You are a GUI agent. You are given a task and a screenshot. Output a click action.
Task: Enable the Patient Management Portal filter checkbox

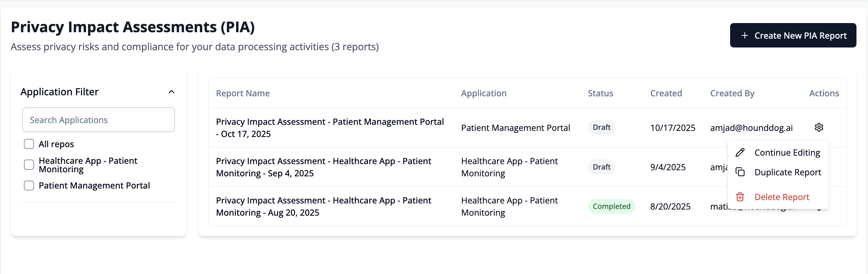click(29, 185)
